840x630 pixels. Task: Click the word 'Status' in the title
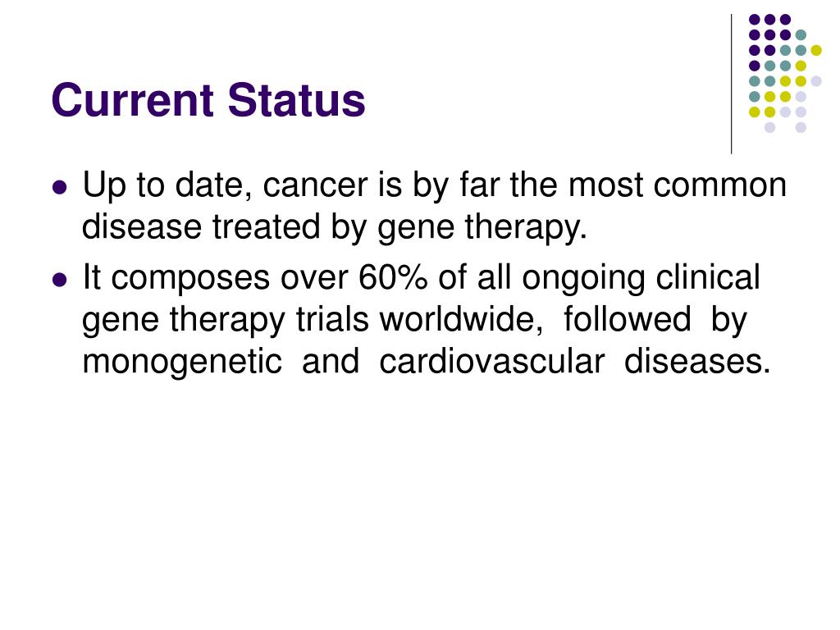click(x=296, y=100)
